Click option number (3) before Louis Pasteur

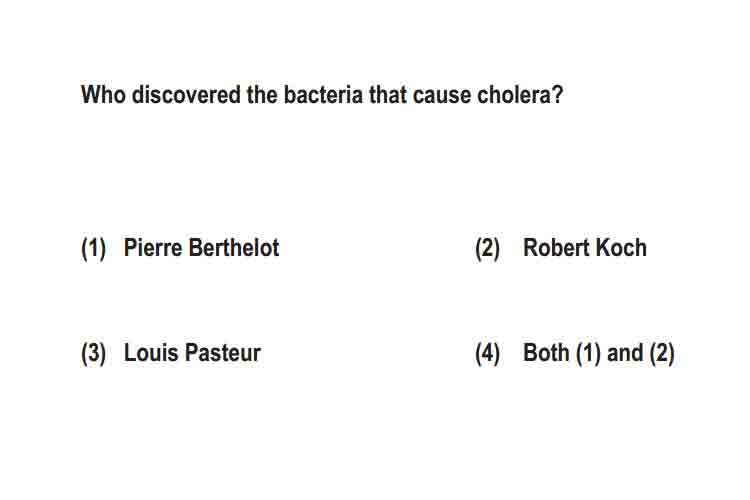click(93, 354)
